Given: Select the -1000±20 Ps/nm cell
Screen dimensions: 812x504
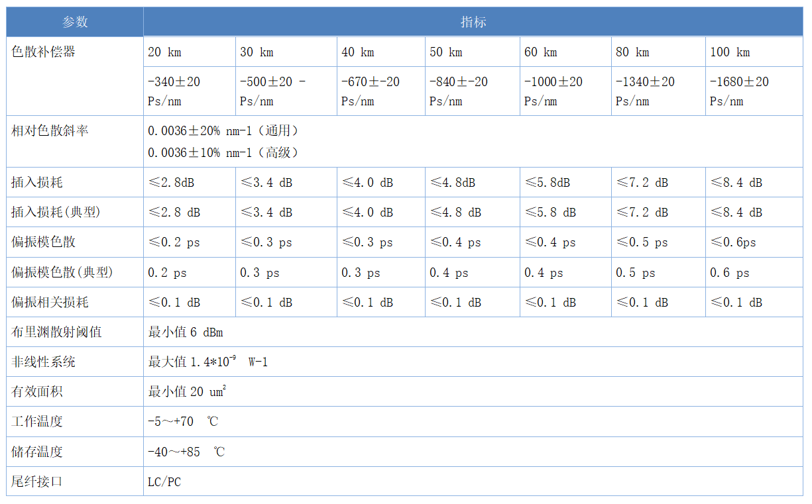Looking at the screenshot, I should 553,91.
